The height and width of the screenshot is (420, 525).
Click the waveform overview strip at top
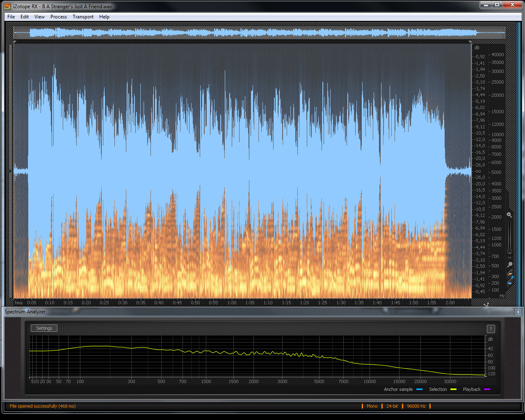click(259, 33)
